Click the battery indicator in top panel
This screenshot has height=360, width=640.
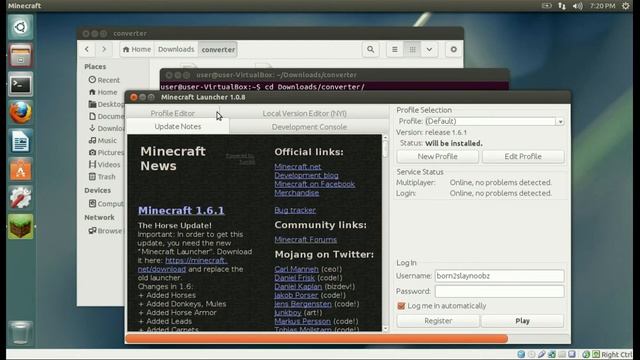tap(547, 6)
